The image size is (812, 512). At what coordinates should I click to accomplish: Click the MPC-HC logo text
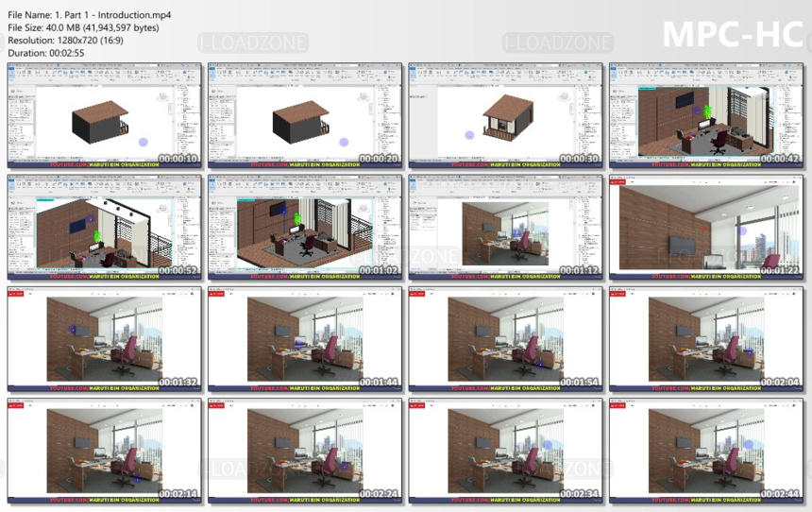[733, 35]
